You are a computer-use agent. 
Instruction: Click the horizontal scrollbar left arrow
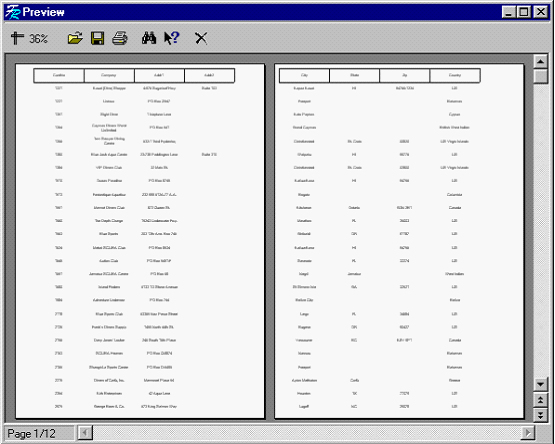point(85,433)
